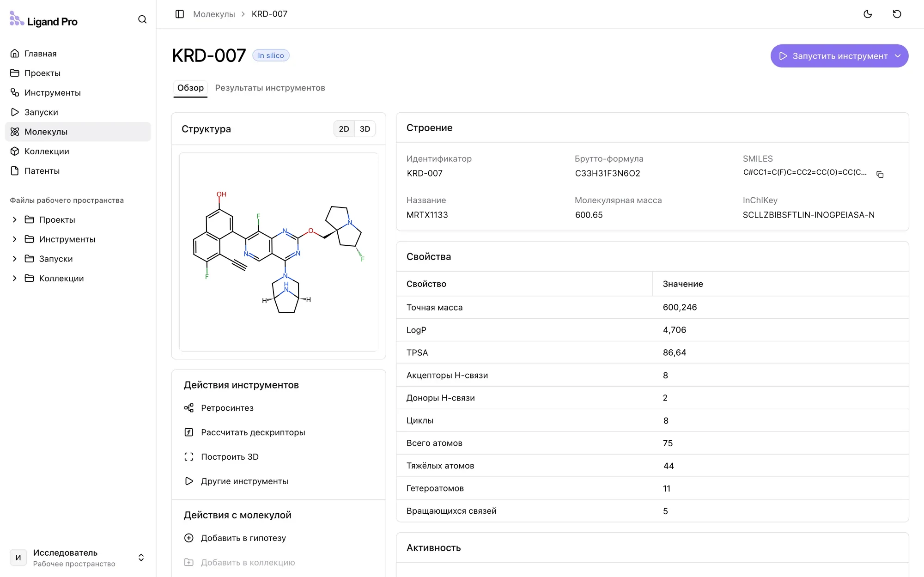Switch structure view to 3D

(x=365, y=129)
